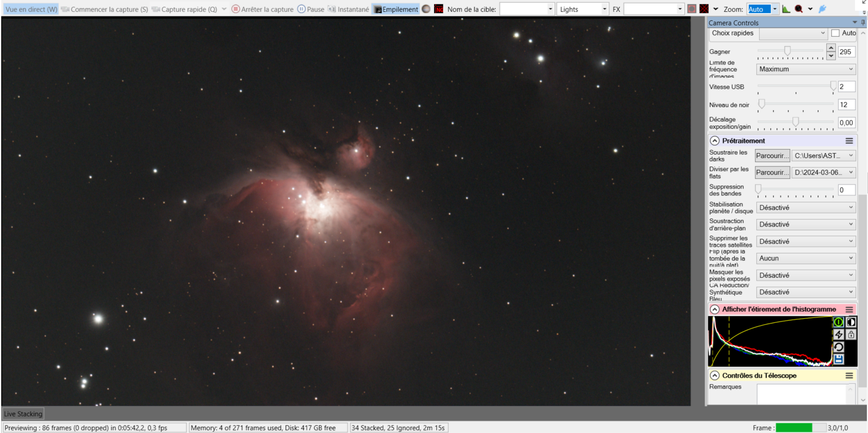Click the Gagner gain slider
This screenshot has width=868, height=433.
tap(791, 52)
